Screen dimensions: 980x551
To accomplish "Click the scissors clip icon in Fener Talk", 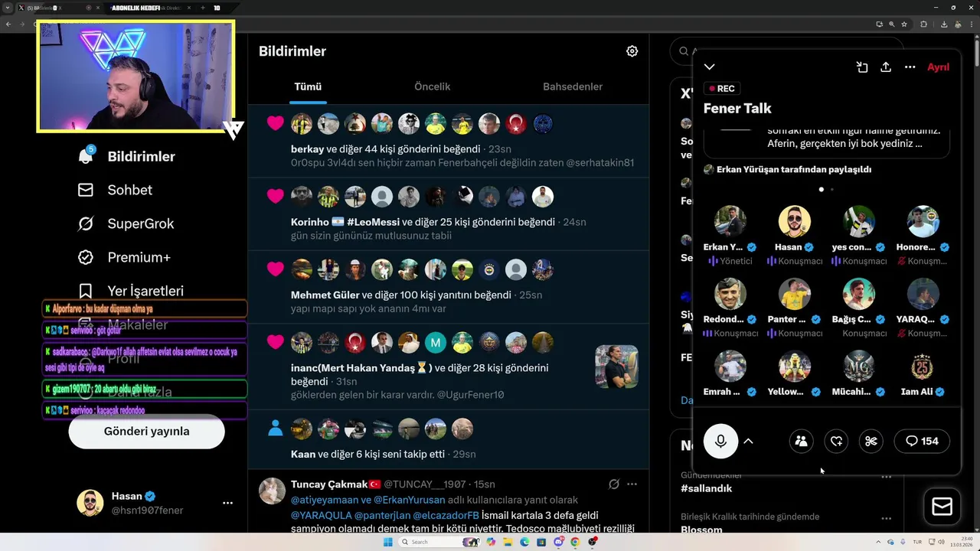I will tap(871, 441).
